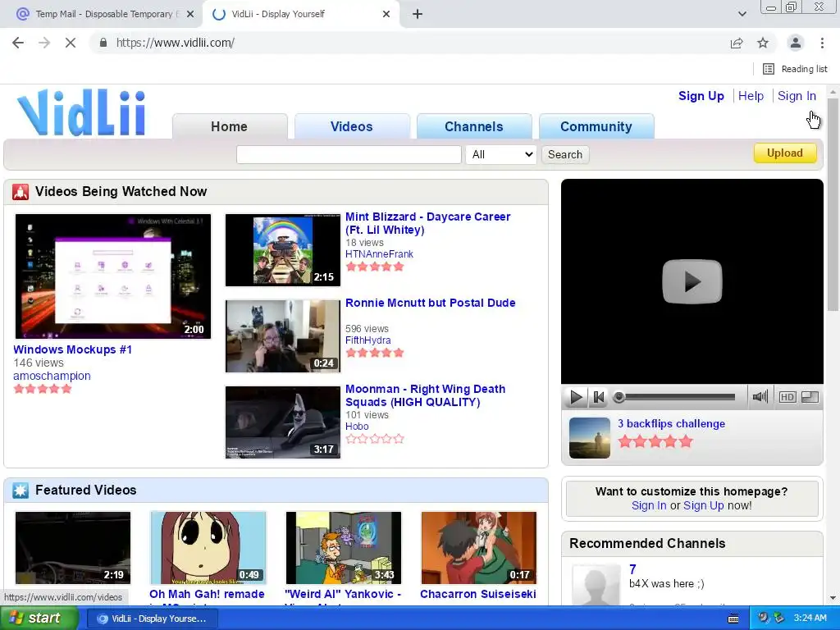Switch to the Channels tab
The height and width of the screenshot is (630, 840).
tap(474, 126)
